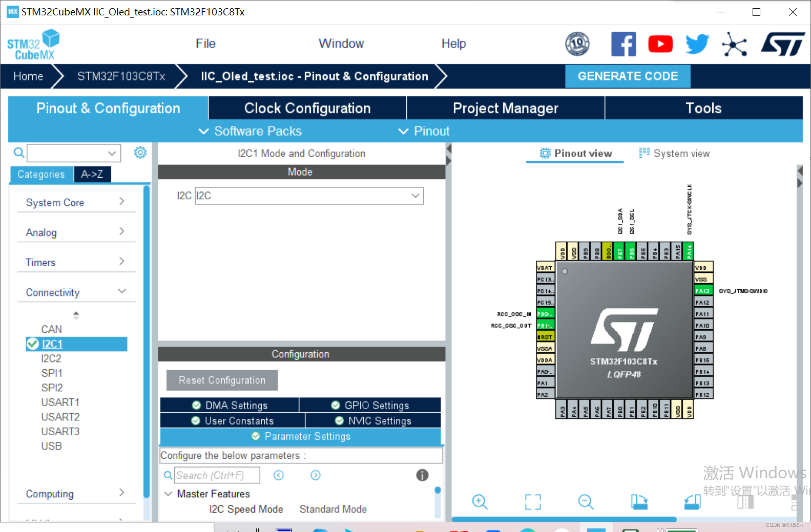Select pin PA13 on the chip
The width and height of the screenshot is (811, 532).
click(x=703, y=291)
